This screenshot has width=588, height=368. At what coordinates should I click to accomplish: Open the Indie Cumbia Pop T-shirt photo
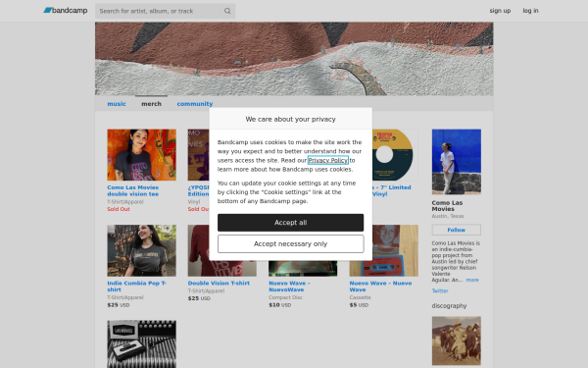click(x=142, y=251)
